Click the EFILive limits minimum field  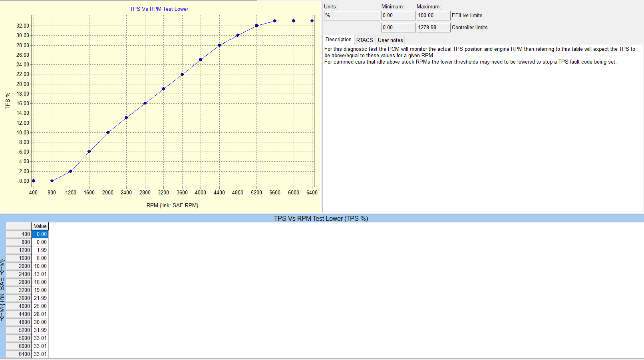pos(398,16)
